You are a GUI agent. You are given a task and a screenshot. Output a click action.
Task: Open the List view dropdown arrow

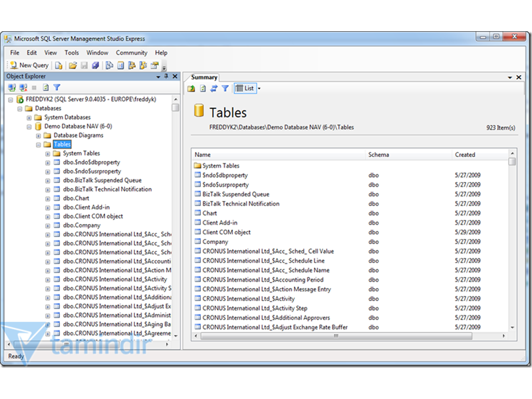click(260, 87)
